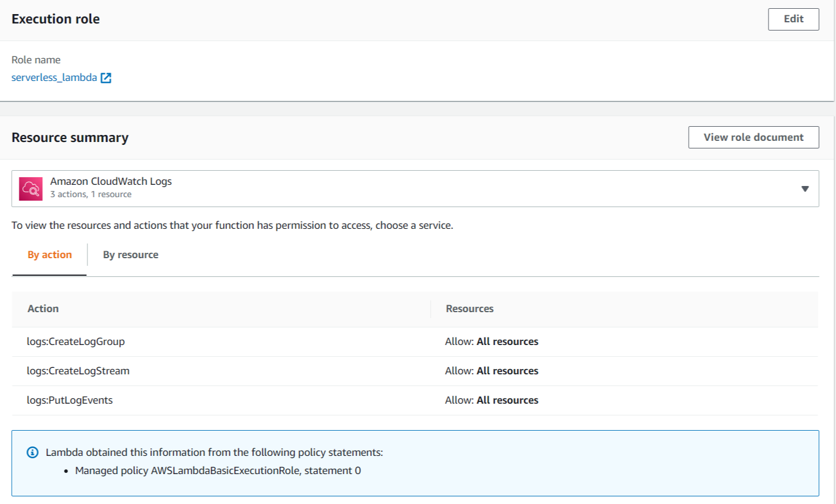Select the logs:CreateLogGroup action cell
The width and height of the screenshot is (836, 504).
[x=76, y=341]
